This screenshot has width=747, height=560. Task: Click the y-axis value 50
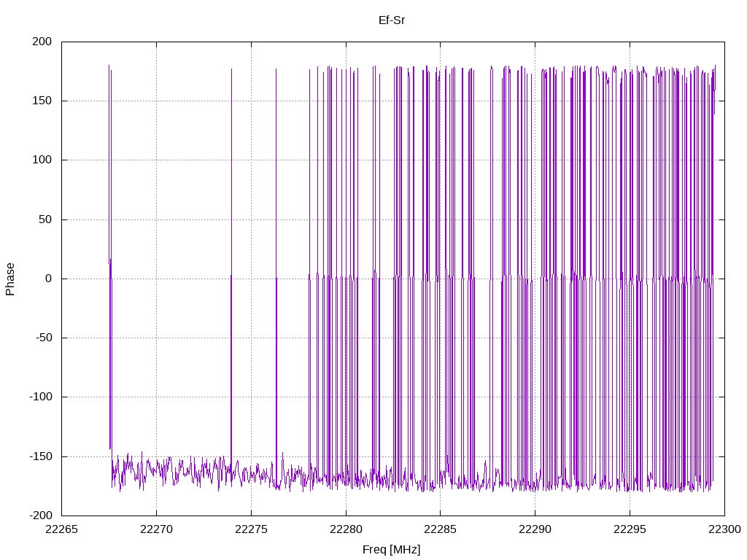(45, 219)
